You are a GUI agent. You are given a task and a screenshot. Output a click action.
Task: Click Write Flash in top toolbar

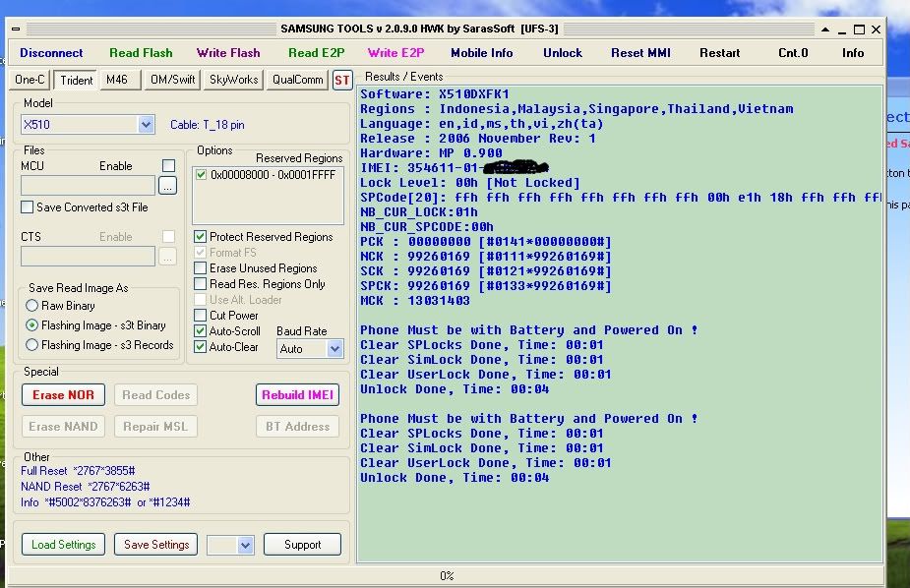tap(228, 53)
